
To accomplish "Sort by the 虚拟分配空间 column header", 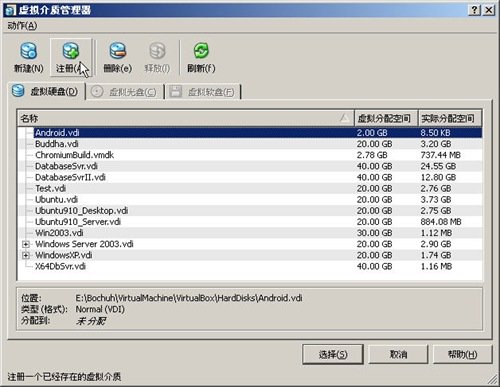I will pos(386,118).
